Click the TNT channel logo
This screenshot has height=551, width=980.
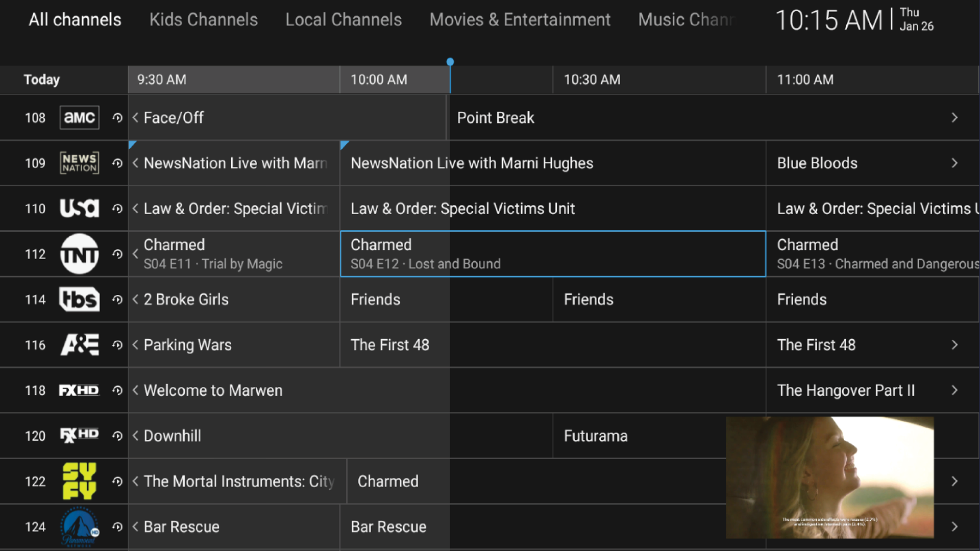pos(79,254)
